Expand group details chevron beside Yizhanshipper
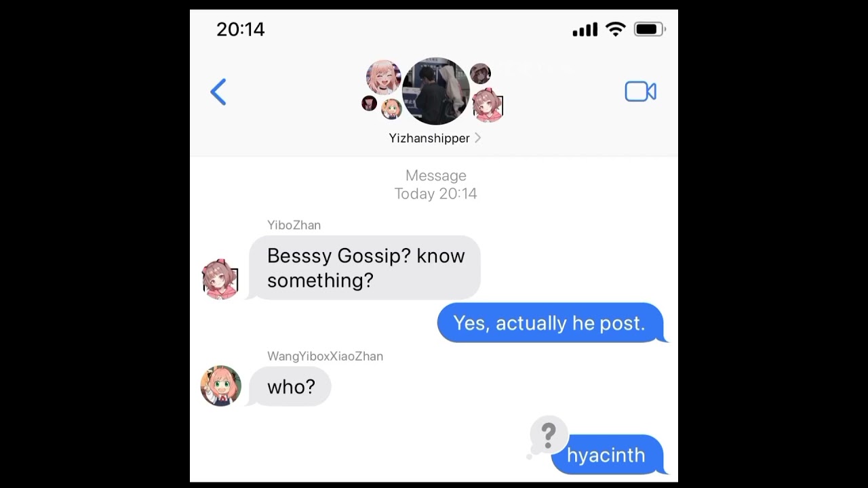This screenshot has height=488, width=868. [x=477, y=138]
